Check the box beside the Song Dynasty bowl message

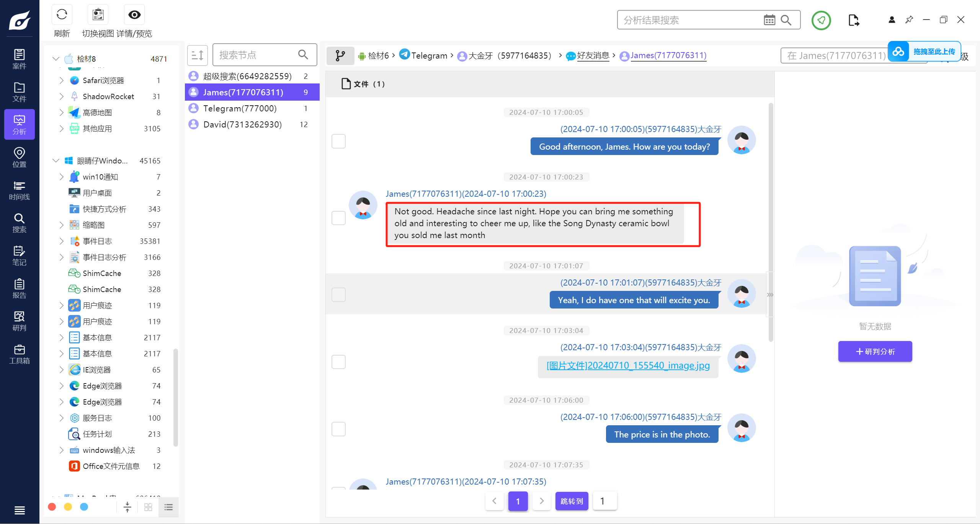[338, 218]
